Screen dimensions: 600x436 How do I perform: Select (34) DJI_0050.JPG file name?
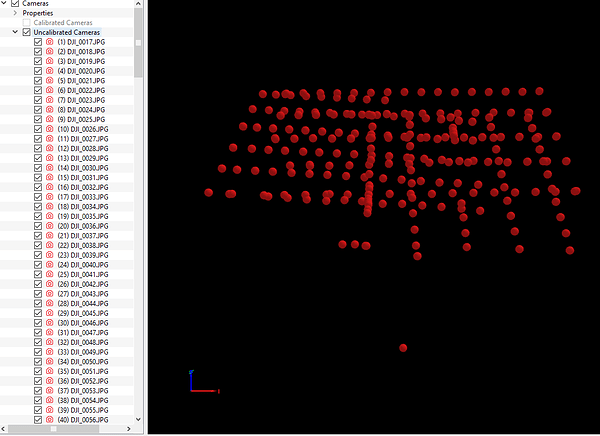click(83, 362)
